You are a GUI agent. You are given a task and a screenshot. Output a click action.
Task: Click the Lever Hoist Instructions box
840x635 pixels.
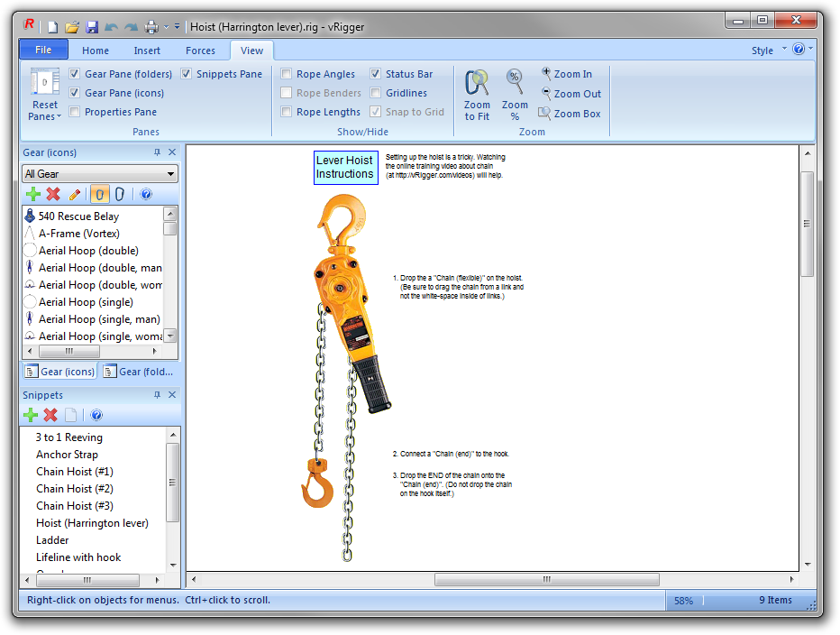(346, 168)
